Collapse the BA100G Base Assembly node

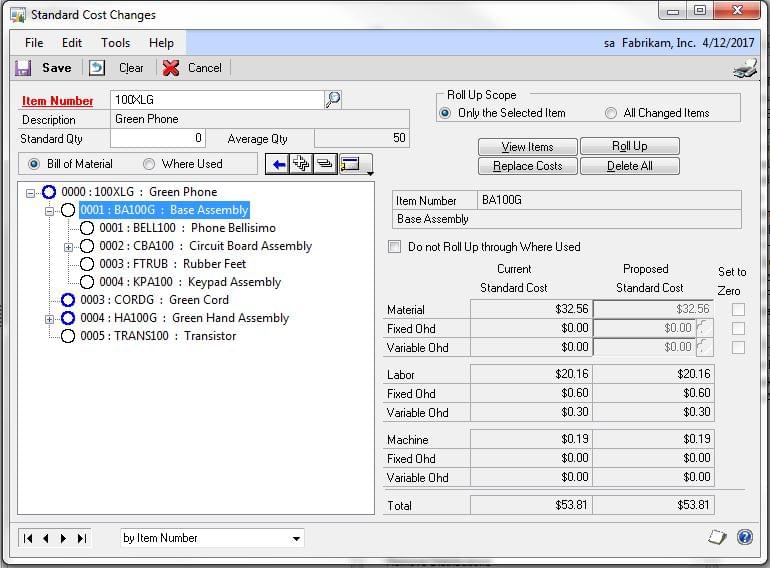[49, 211]
